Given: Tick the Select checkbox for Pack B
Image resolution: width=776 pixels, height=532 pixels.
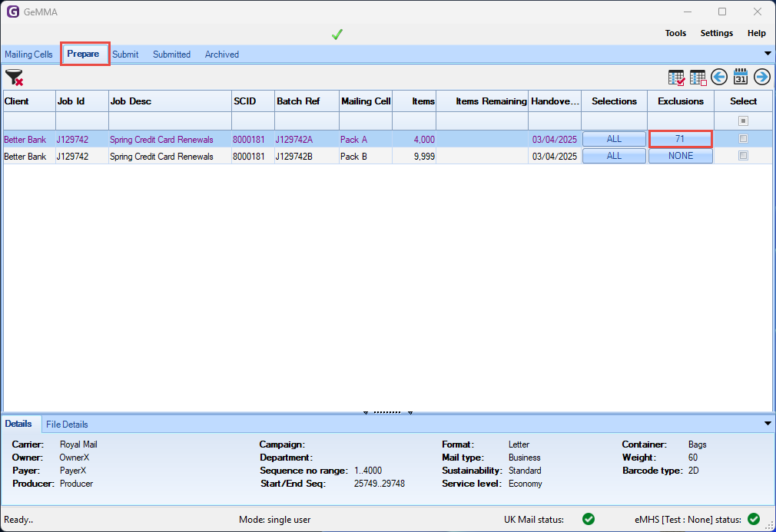Looking at the screenshot, I should (x=743, y=156).
